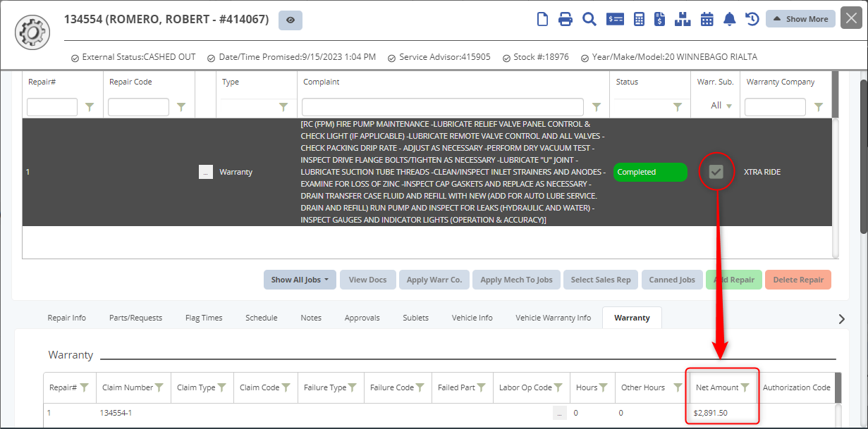868x429 pixels.
Task: Open the history clock icon
Action: (x=752, y=19)
